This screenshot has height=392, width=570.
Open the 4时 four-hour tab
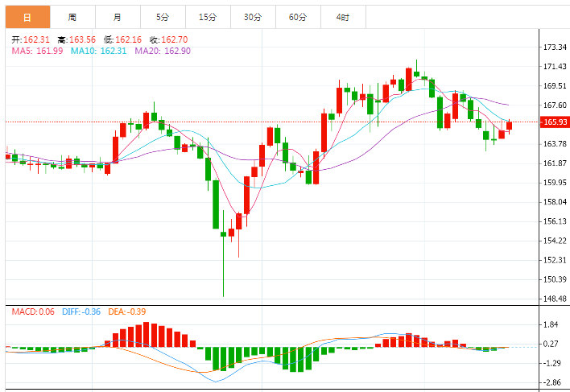tap(342, 16)
